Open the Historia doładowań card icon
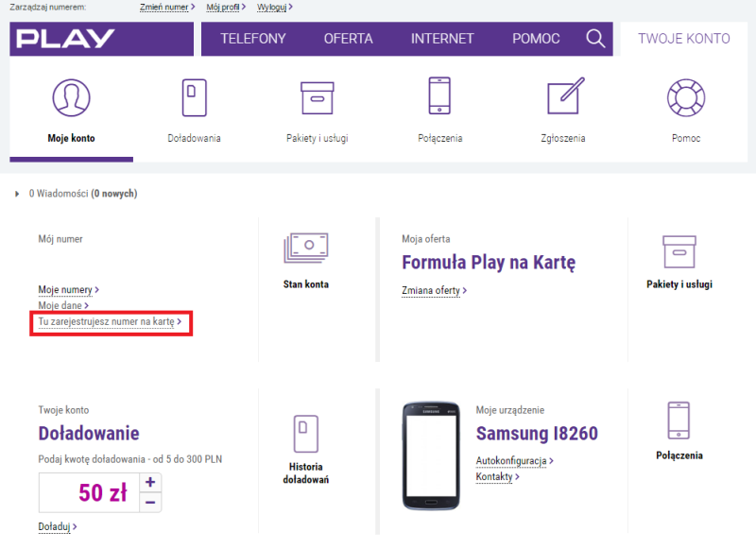756x549 pixels. coord(305,434)
